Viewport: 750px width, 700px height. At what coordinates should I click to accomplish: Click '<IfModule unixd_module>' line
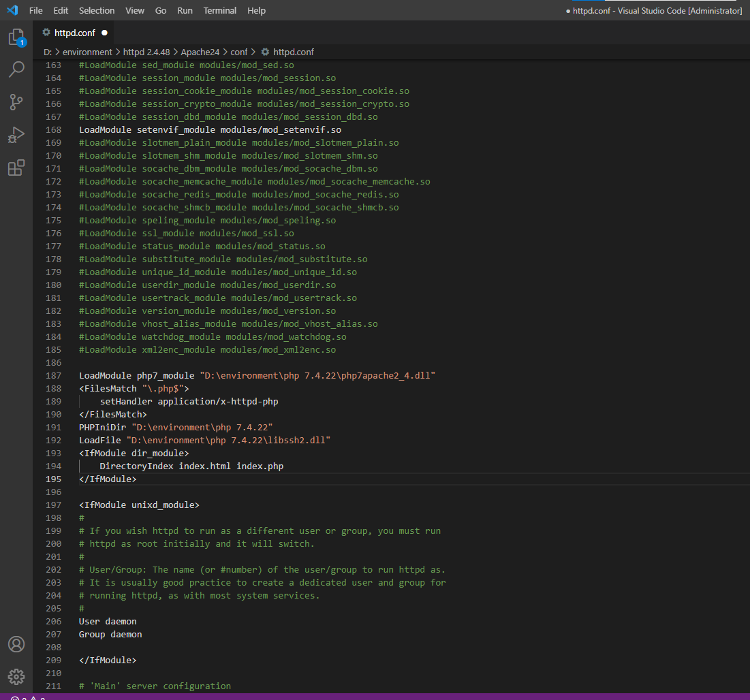(x=139, y=505)
